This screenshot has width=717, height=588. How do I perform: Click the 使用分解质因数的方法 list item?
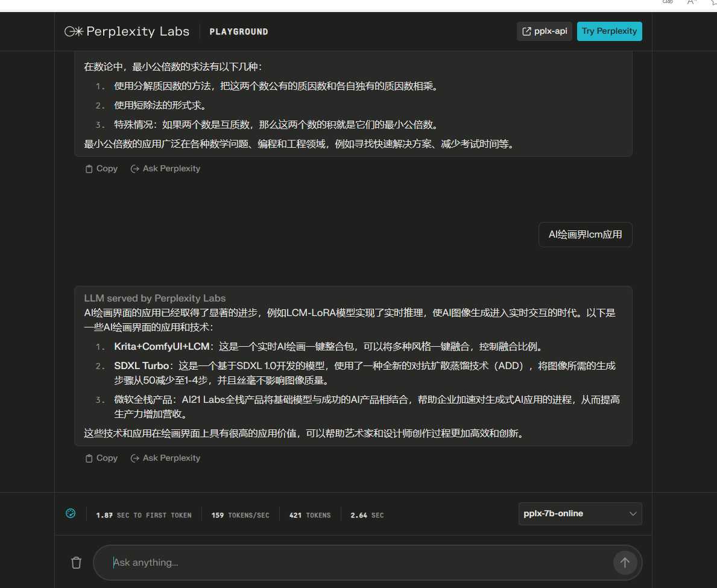point(277,86)
